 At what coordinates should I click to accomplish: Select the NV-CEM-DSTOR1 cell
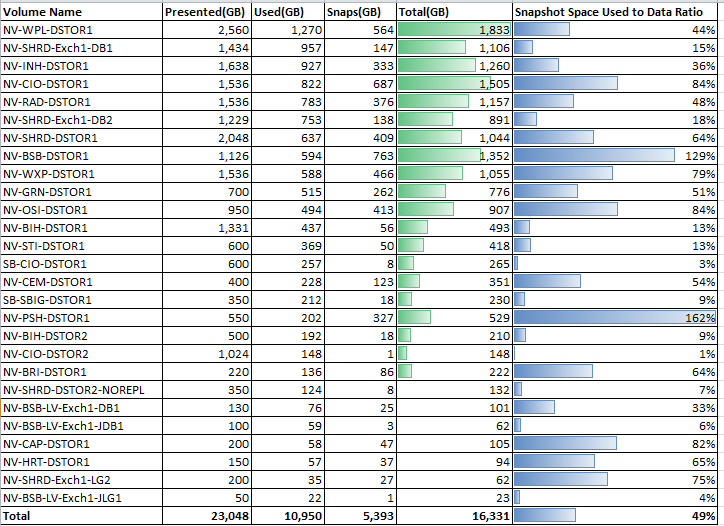tap(82, 282)
